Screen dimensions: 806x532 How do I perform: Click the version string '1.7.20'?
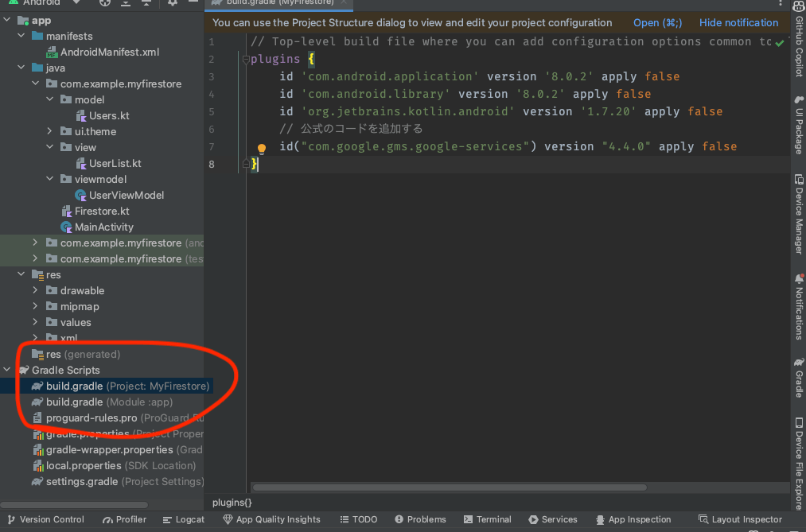click(x=609, y=112)
